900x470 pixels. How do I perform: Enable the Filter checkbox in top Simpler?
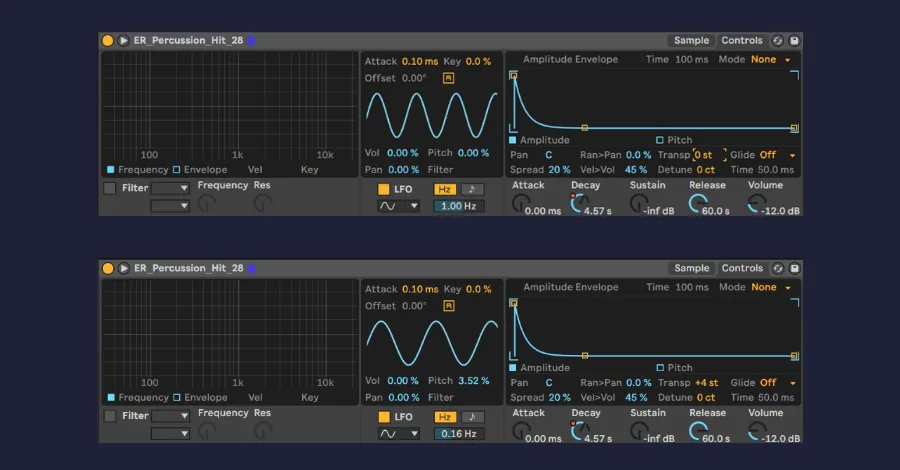pos(110,188)
